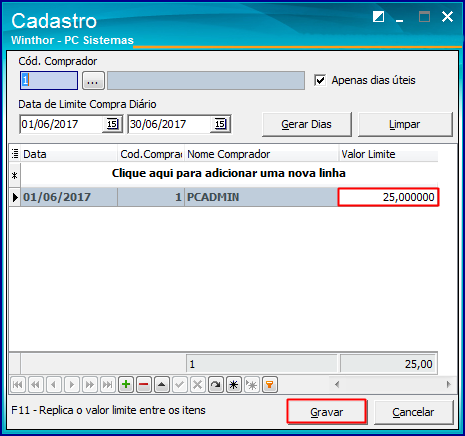Viewport: 465px width, 436px height.
Task: Sort by the Valor Limite column header
Action: click(x=388, y=154)
